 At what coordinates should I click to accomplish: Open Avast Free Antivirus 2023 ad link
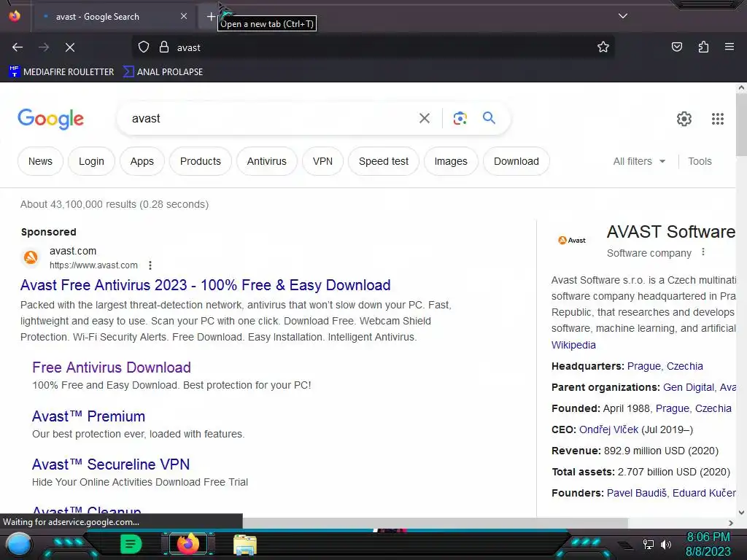pos(205,285)
